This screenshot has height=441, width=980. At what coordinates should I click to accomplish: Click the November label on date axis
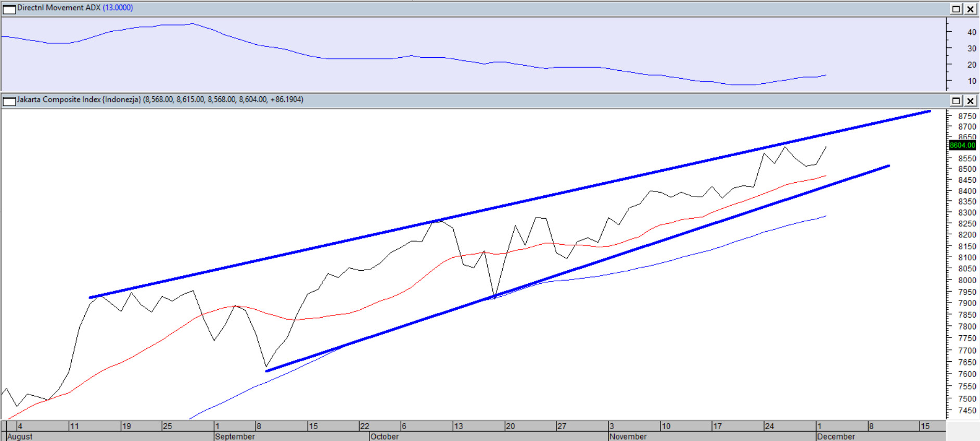[x=628, y=436]
